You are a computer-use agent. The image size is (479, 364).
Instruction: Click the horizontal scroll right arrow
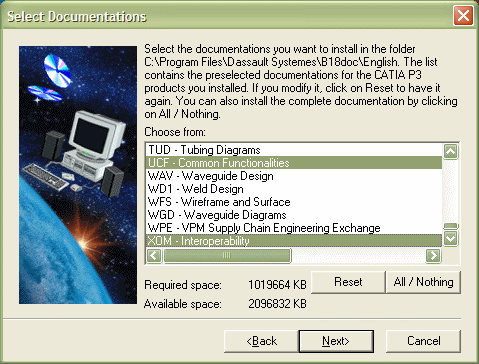coord(433,256)
